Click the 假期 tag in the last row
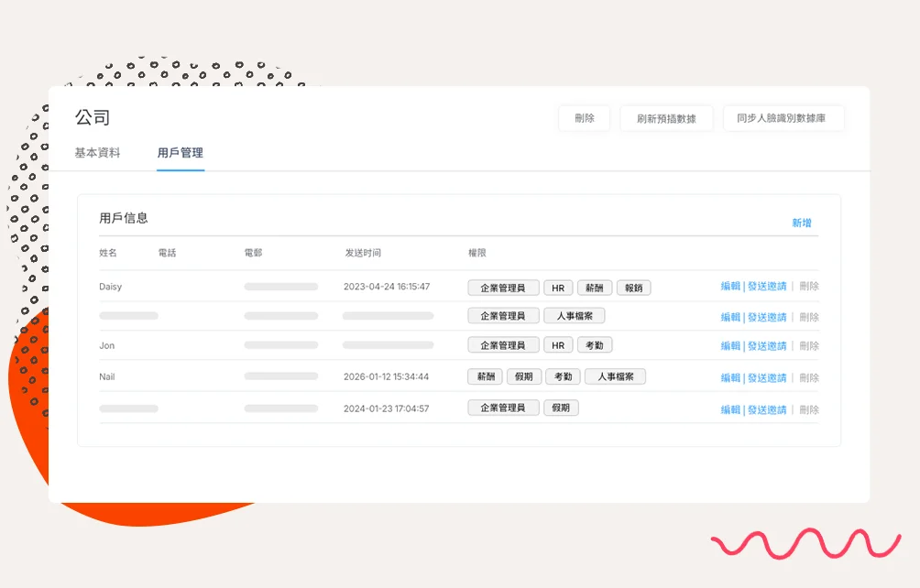Viewport: 920px width, 588px height. [561, 408]
